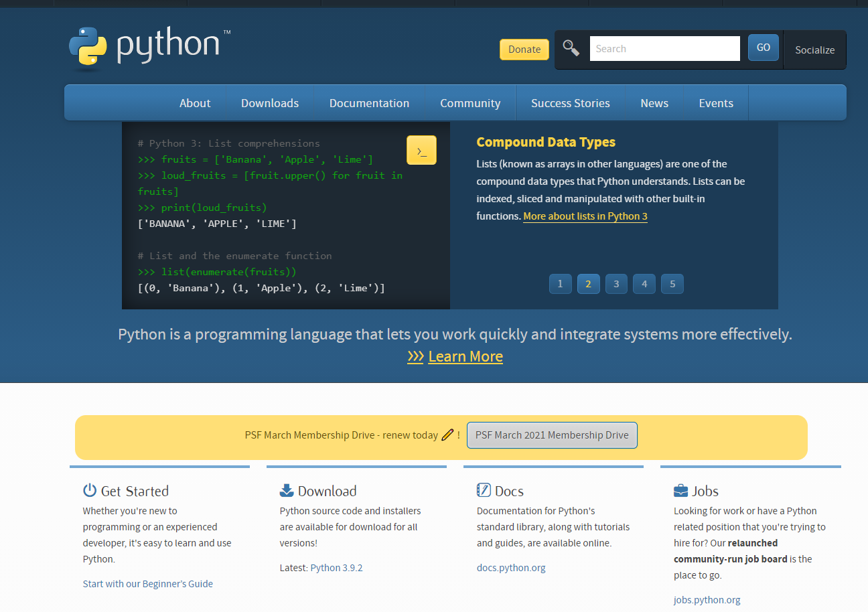Switch to slide 1 of the carousel

point(560,284)
